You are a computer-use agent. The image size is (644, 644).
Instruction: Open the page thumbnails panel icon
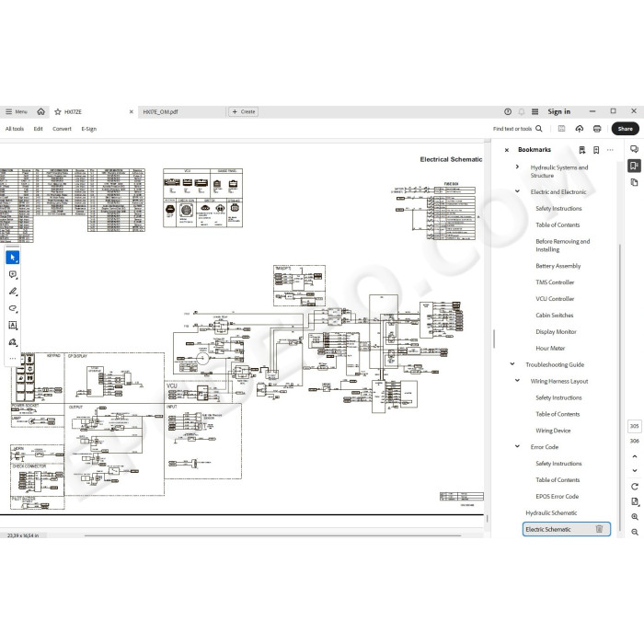tap(634, 182)
